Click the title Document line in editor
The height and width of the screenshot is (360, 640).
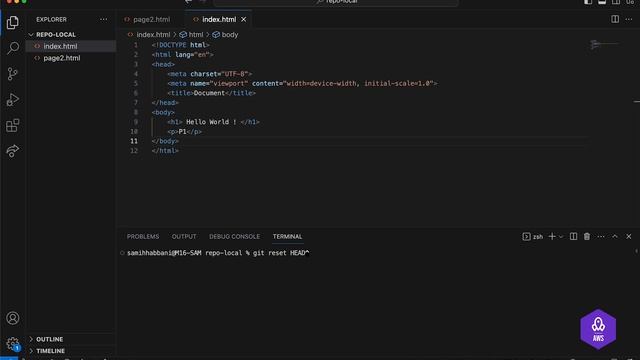tap(211, 93)
